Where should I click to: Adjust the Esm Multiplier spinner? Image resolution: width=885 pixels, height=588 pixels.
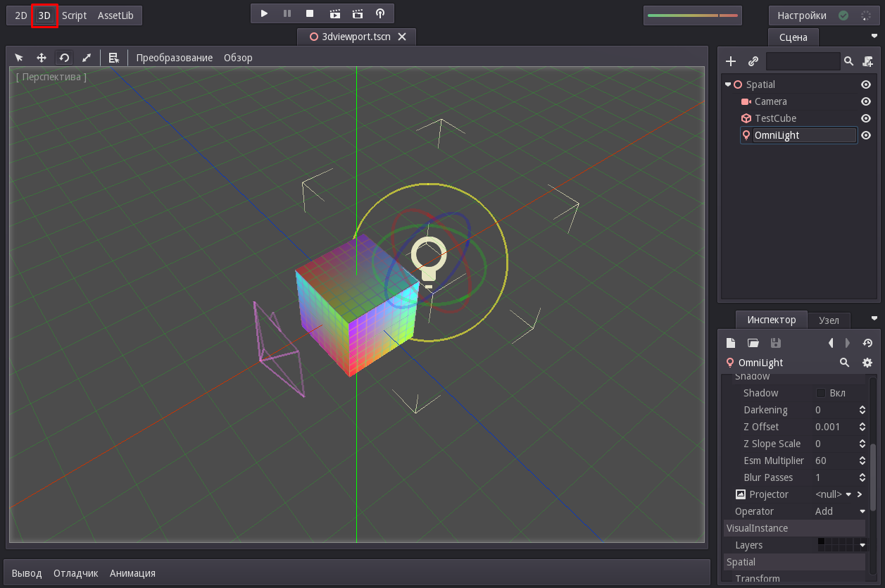(x=862, y=461)
